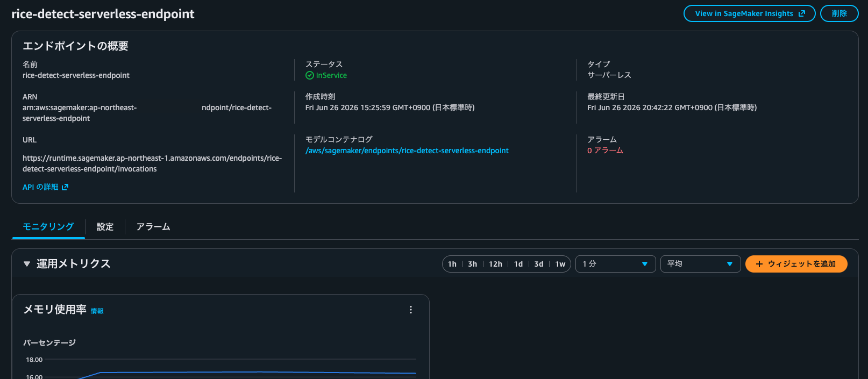Click the endpoint invocation URL text
This screenshot has height=379, width=868.
click(x=152, y=163)
